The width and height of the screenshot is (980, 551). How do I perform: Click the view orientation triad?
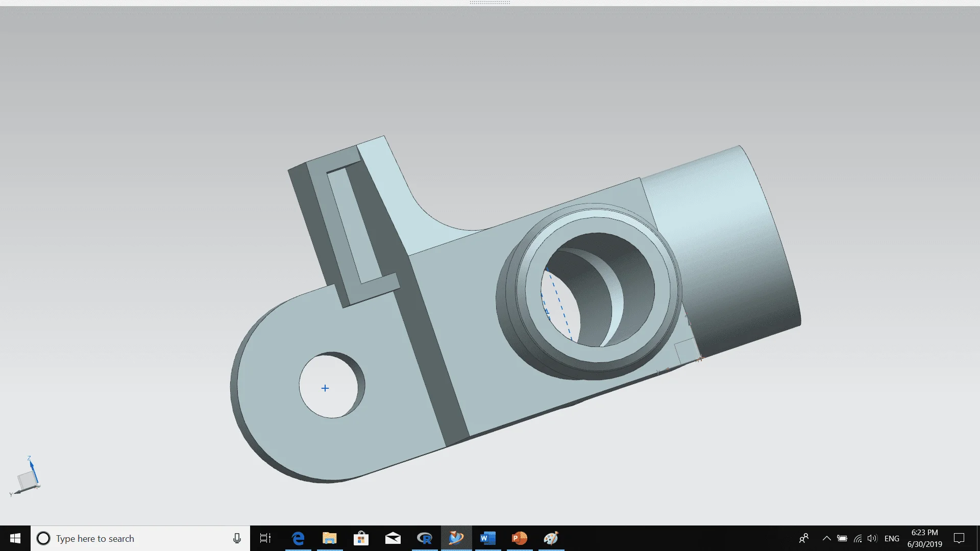26,477
